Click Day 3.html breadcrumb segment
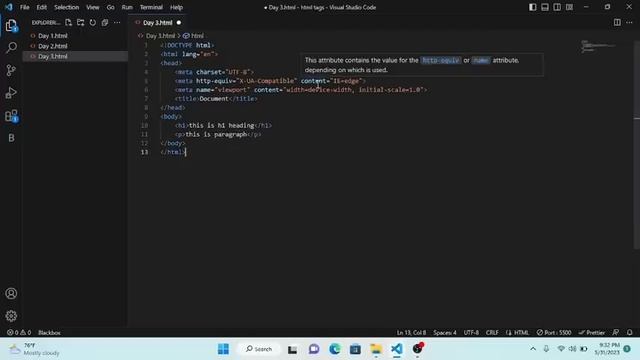This screenshot has width=640, height=360. [x=160, y=36]
